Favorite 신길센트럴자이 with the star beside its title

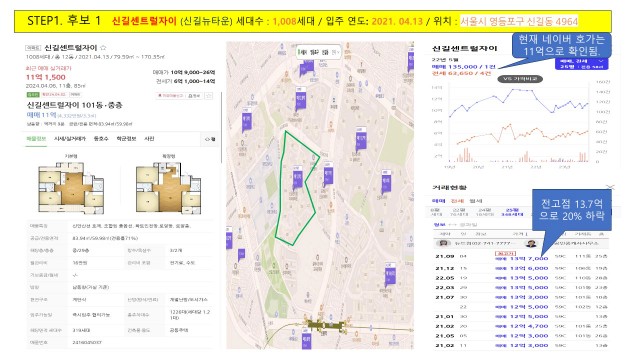tap(104, 48)
